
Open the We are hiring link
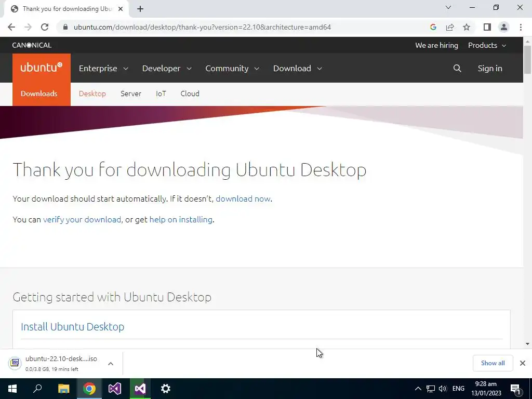tap(436, 45)
